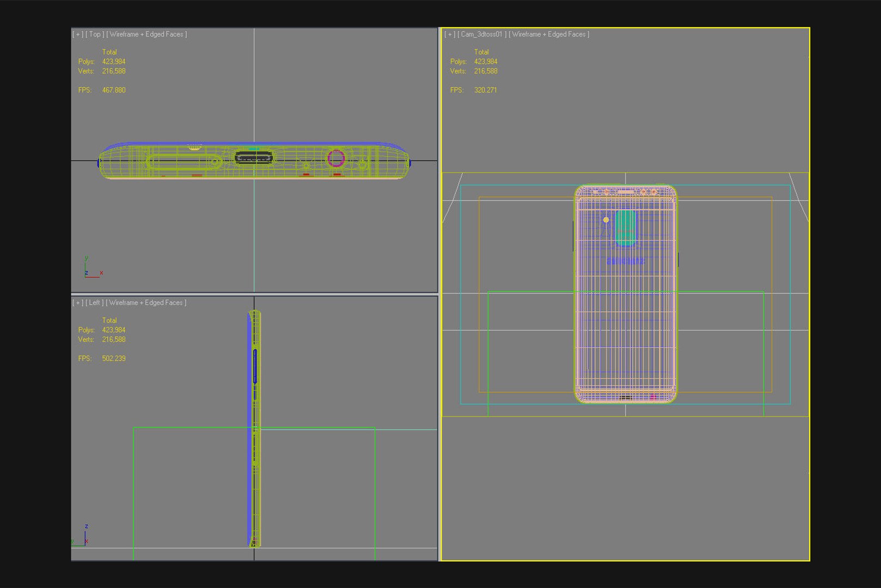This screenshot has height=588, width=881.
Task: Click Verts value 216,588 in Left viewport
Action: pos(114,339)
